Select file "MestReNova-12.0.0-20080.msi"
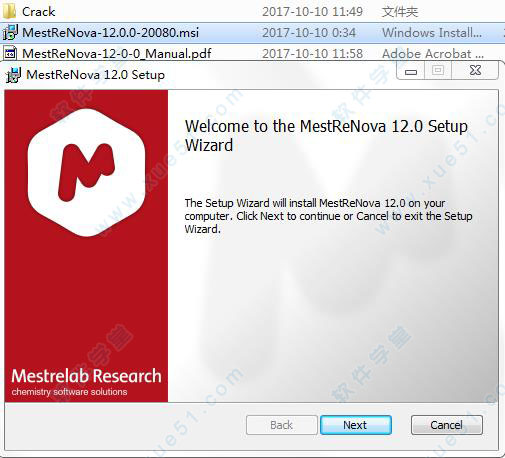The width and height of the screenshot is (505, 458). click(110, 33)
